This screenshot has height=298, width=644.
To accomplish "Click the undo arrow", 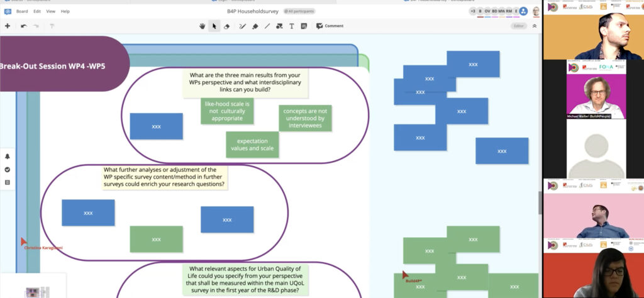I will [24, 26].
